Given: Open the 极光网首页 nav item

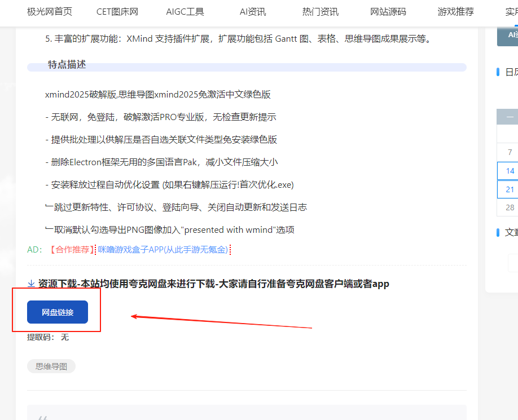Looking at the screenshot, I should [x=50, y=12].
